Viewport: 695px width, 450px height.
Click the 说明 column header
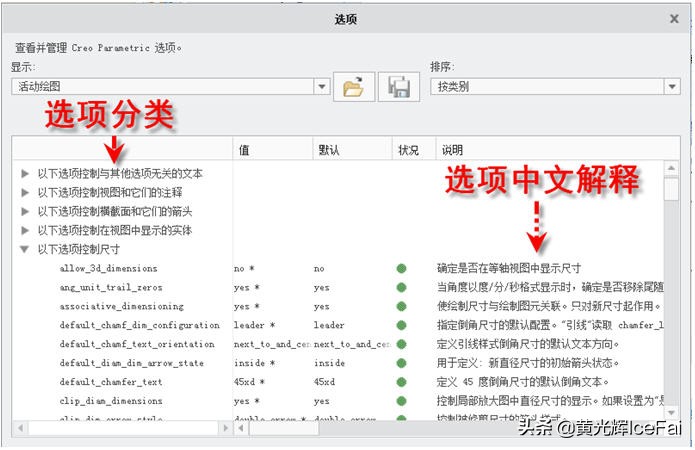tap(558, 150)
